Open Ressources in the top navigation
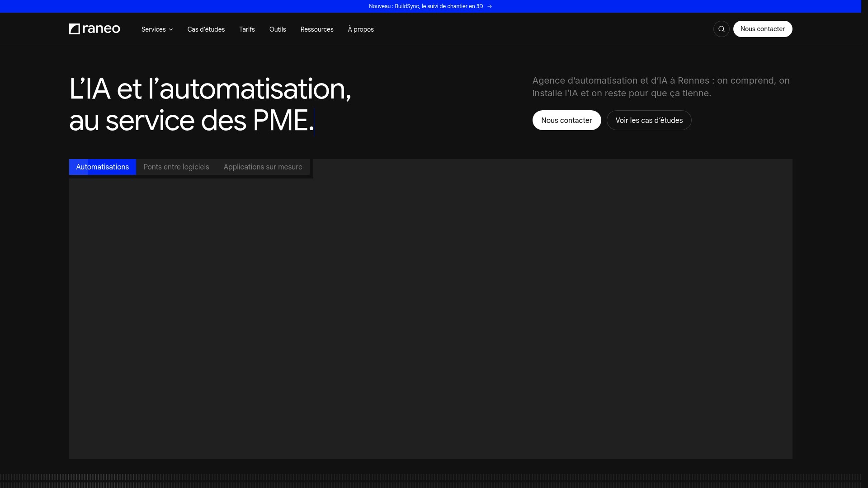Screen dimensions: 868x488 pos(317,29)
